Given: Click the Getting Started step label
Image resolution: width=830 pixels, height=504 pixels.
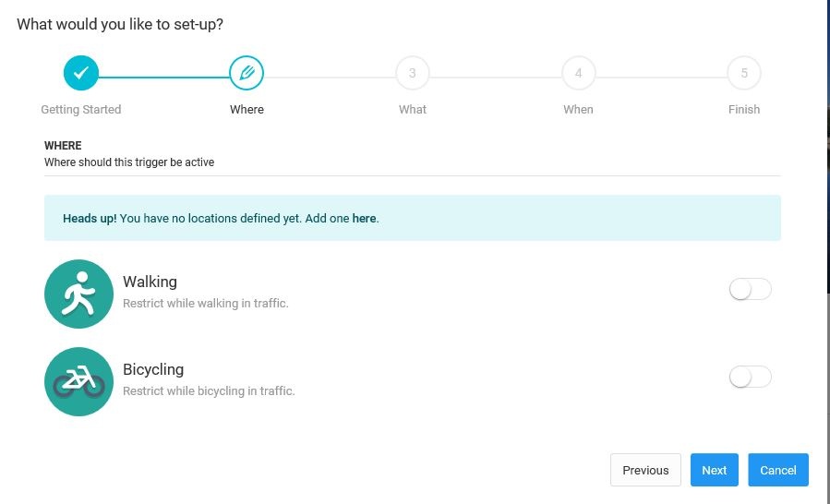Looking at the screenshot, I should pyautogui.click(x=81, y=109).
